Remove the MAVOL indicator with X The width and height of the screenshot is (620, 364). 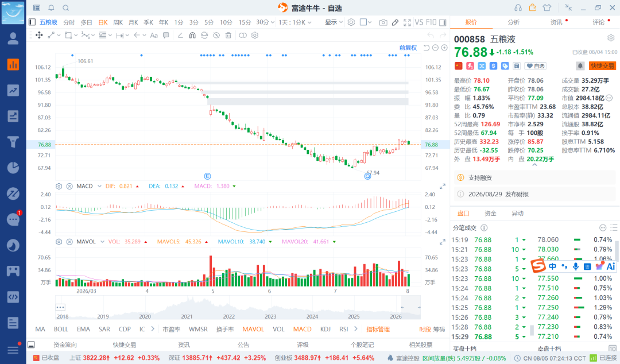[69, 242]
